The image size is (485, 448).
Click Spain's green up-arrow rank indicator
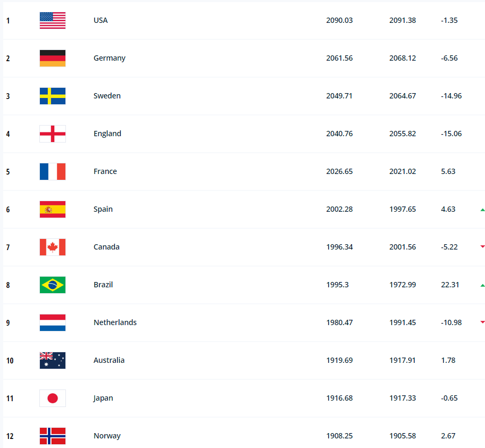pos(482,210)
